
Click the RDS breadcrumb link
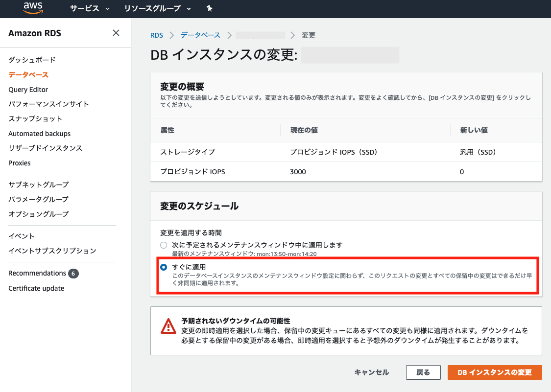157,35
